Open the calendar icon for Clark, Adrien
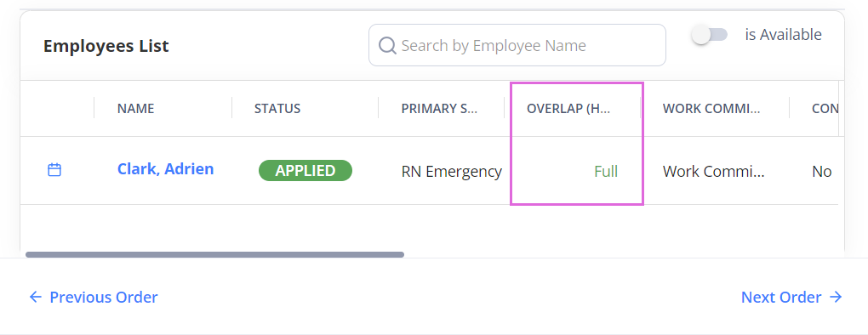 [54, 170]
